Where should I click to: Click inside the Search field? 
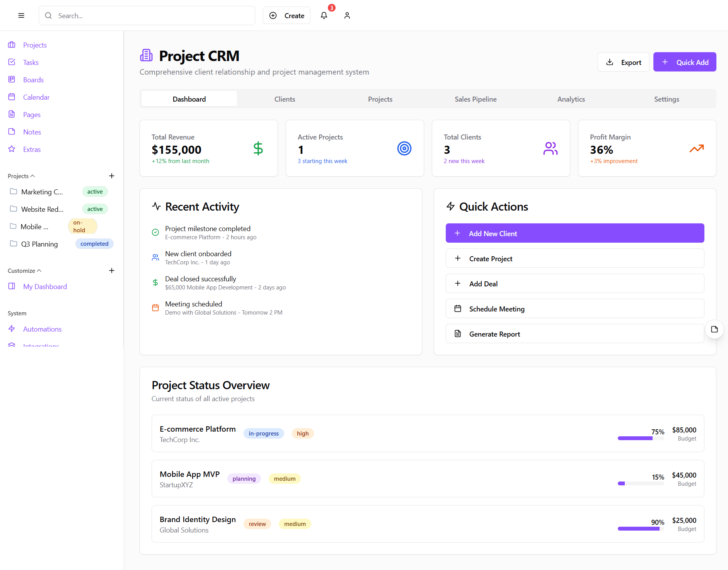[x=147, y=15]
